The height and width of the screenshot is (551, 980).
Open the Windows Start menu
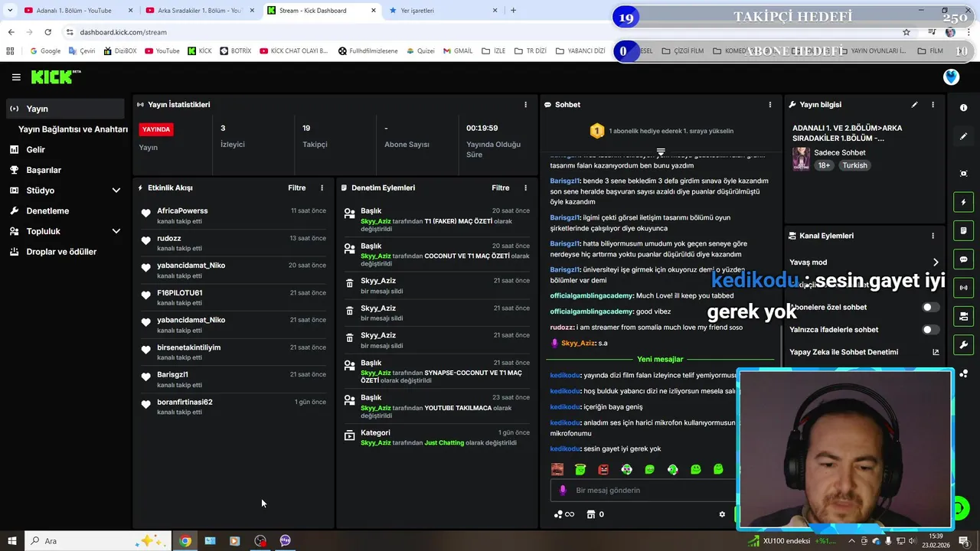(11, 541)
